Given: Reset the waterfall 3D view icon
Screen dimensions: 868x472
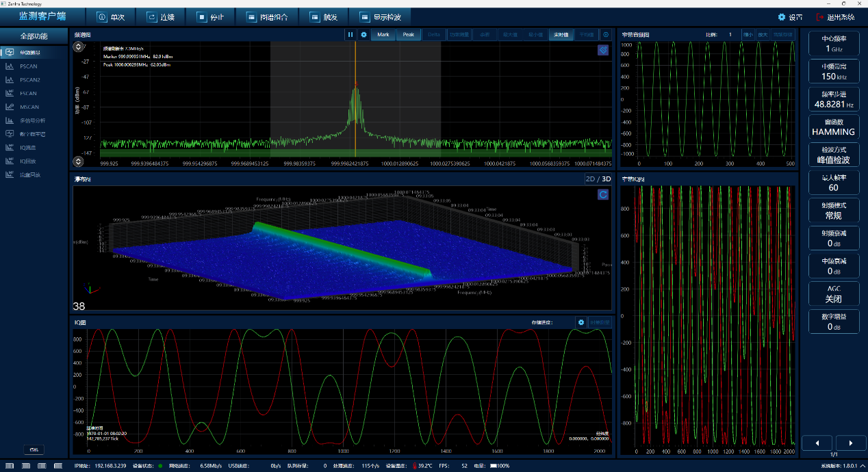Looking at the screenshot, I should click(603, 195).
